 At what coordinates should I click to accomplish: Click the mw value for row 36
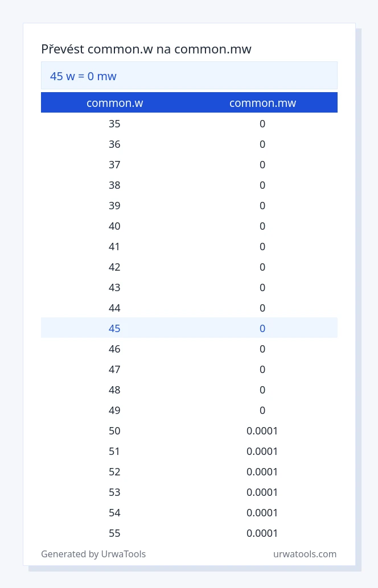click(262, 144)
